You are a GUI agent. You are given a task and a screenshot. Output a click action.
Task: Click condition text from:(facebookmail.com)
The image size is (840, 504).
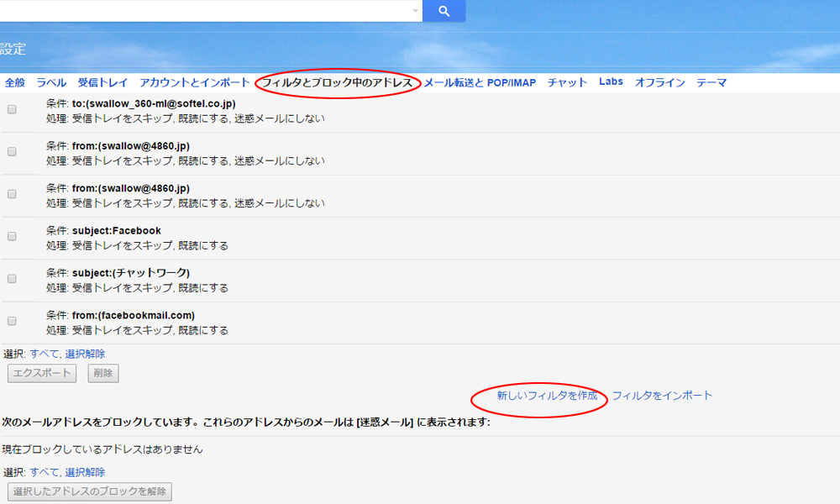(134, 316)
